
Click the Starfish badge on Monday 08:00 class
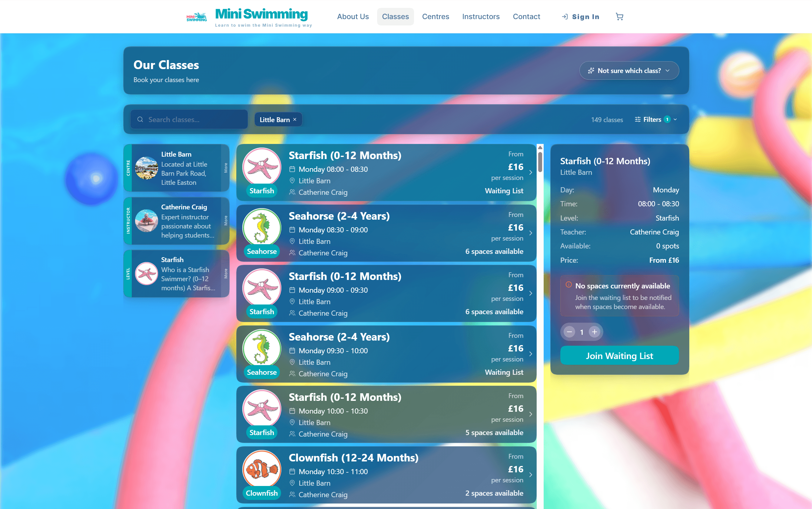(x=262, y=191)
